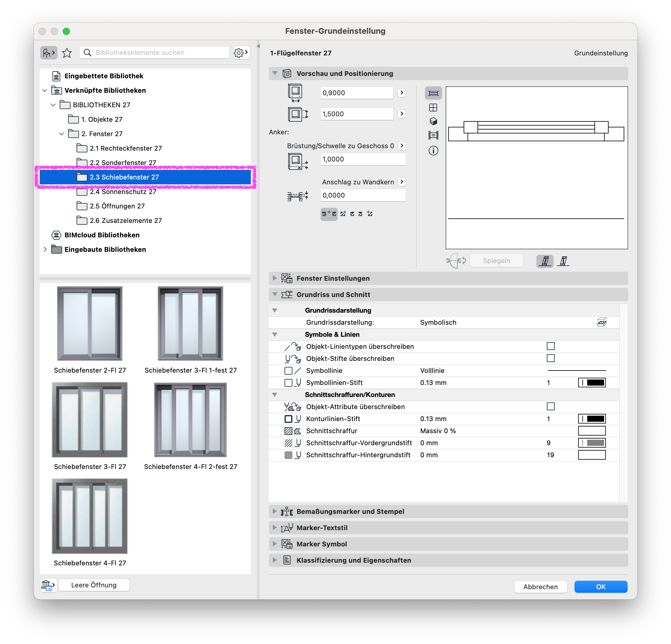Switch preview to preview picture icon

click(x=433, y=136)
